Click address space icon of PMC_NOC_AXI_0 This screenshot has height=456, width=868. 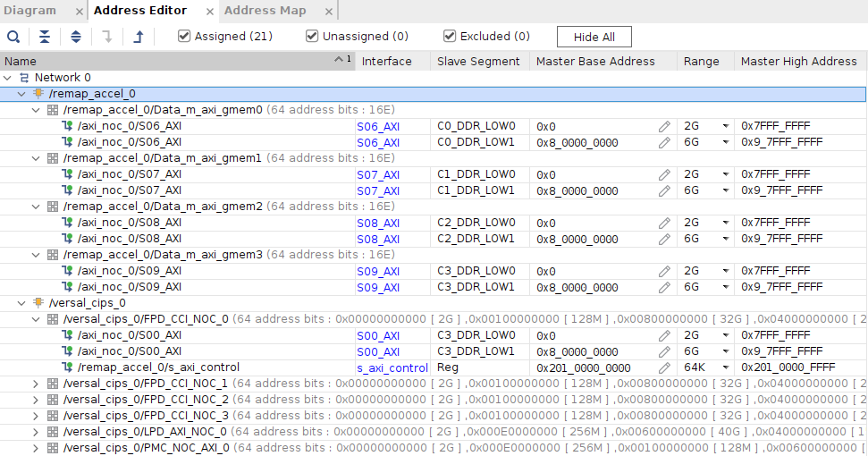click(53, 447)
